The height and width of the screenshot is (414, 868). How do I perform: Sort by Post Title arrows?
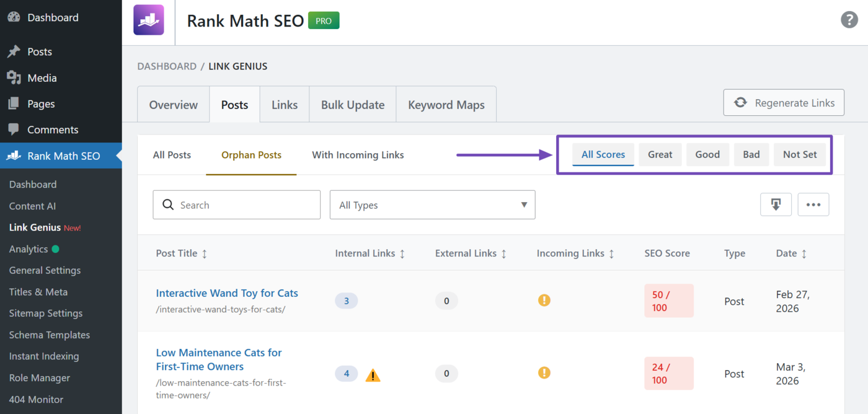click(x=205, y=253)
